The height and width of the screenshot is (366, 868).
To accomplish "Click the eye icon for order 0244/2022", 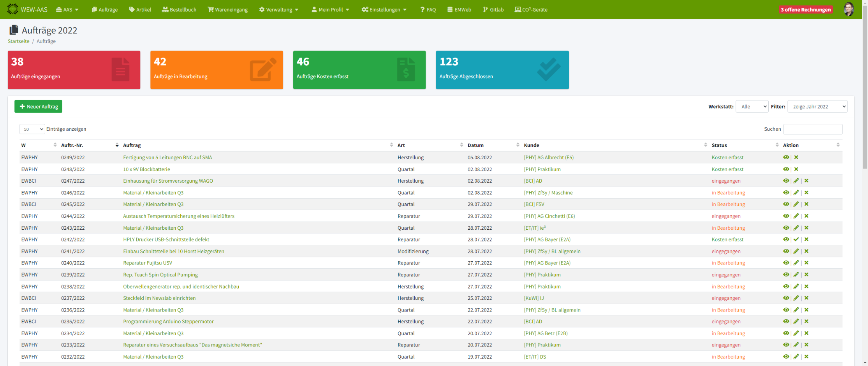I will pyautogui.click(x=786, y=216).
